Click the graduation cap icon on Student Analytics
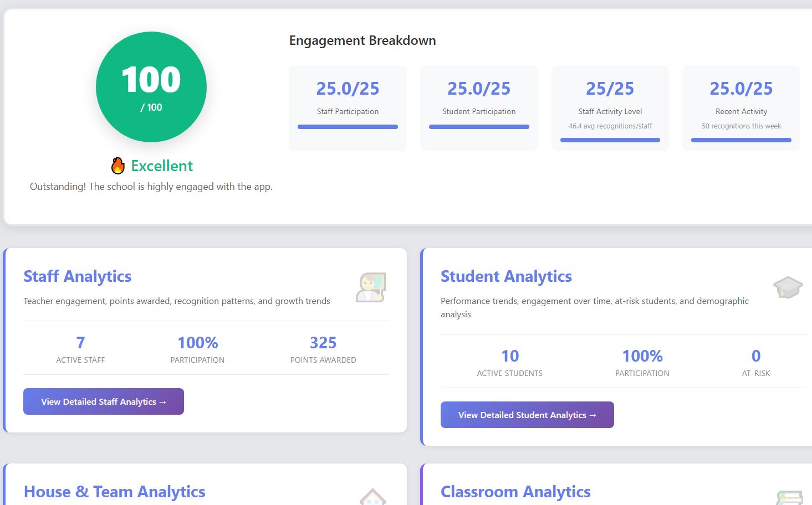The height and width of the screenshot is (505, 812). 788,287
